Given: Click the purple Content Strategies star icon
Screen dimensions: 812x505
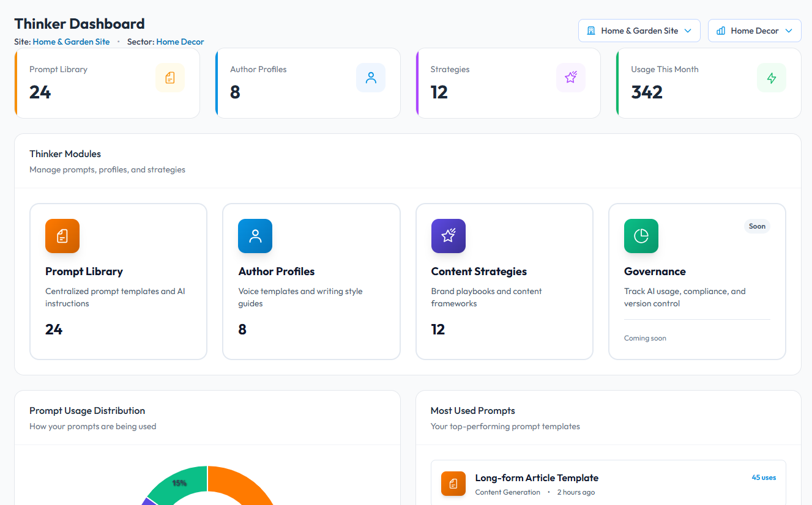Looking at the screenshot, I should click(x=448, y=236).
